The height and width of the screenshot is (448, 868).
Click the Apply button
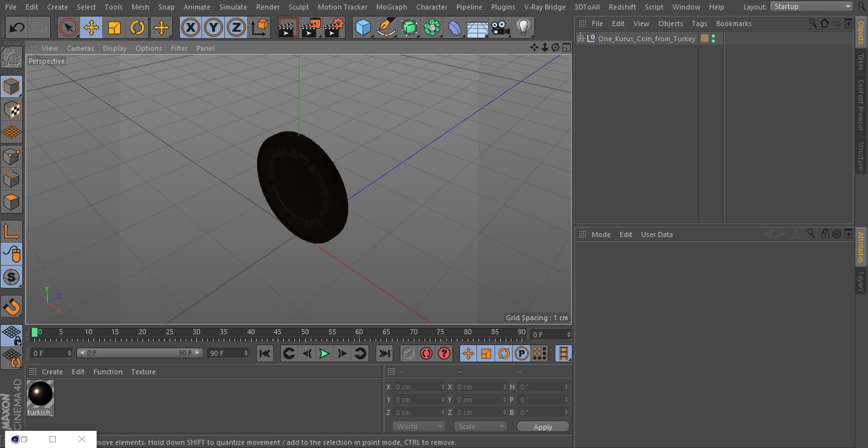[543, 427]
